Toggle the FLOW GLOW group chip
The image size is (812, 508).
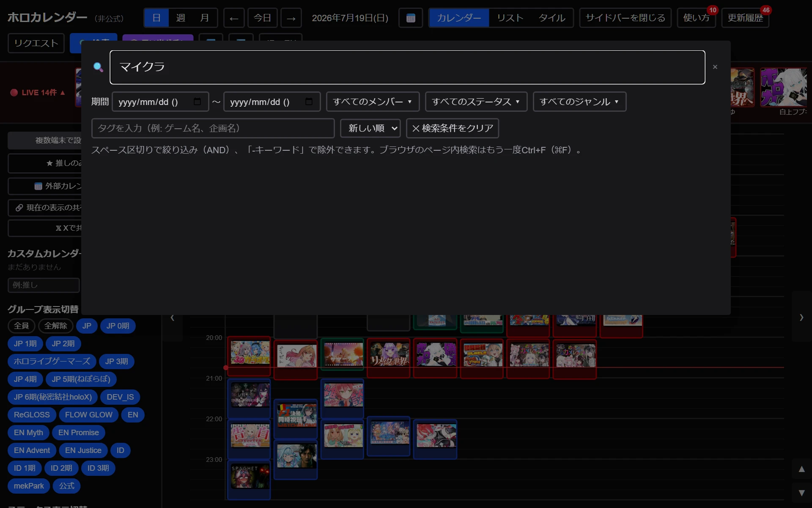point(89,415)
